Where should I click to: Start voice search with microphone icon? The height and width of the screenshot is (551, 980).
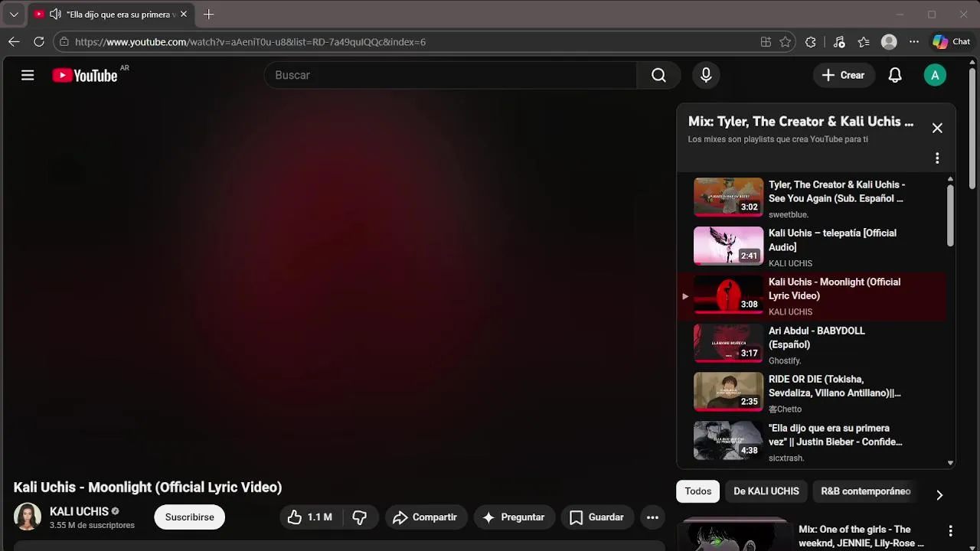pos(706,75)
